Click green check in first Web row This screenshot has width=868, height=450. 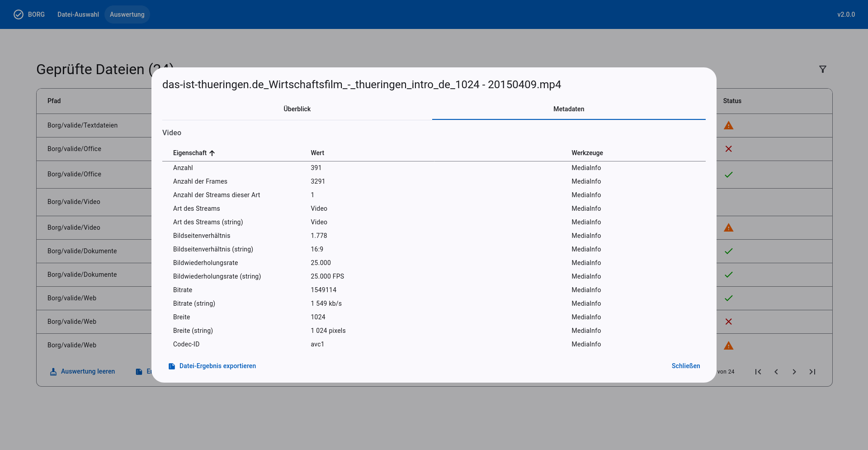pos(729,298)
